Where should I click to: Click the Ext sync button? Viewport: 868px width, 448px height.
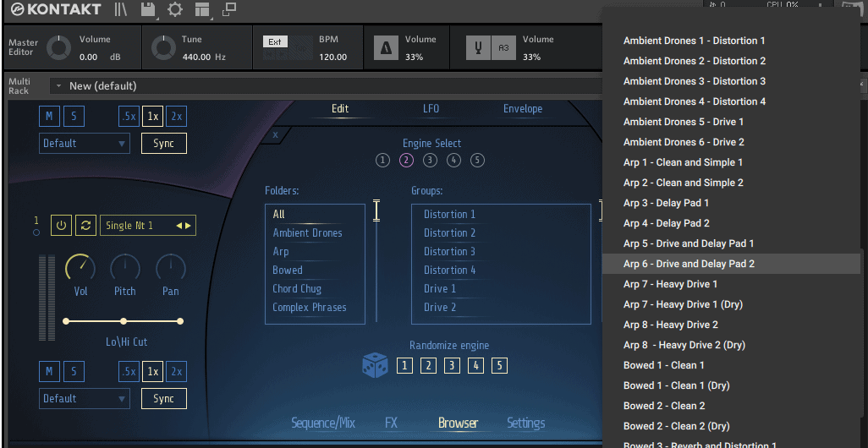click(275, 42)
